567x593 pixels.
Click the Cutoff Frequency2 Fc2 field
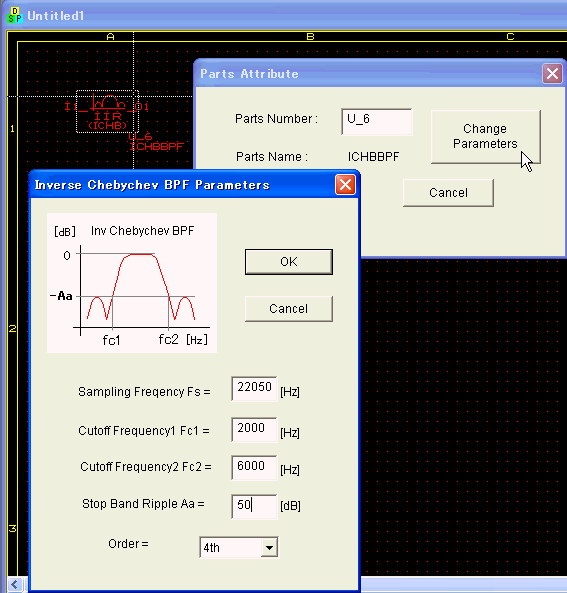pyautogui.click(x=254, y=467)
